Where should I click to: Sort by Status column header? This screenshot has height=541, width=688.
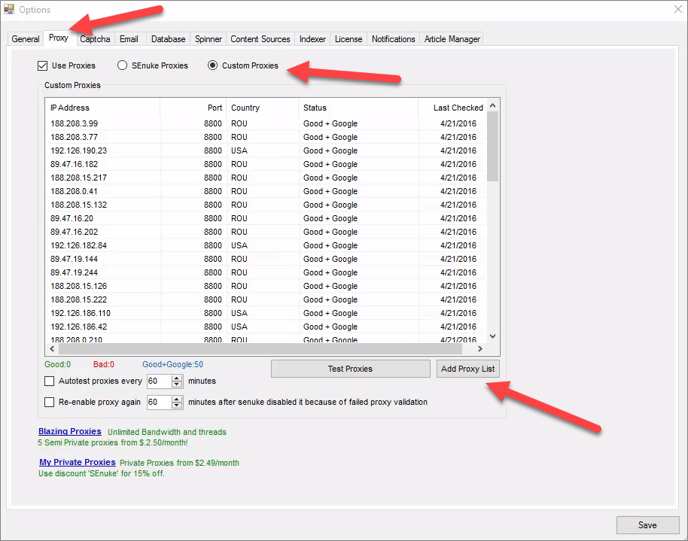click(358, 107)
